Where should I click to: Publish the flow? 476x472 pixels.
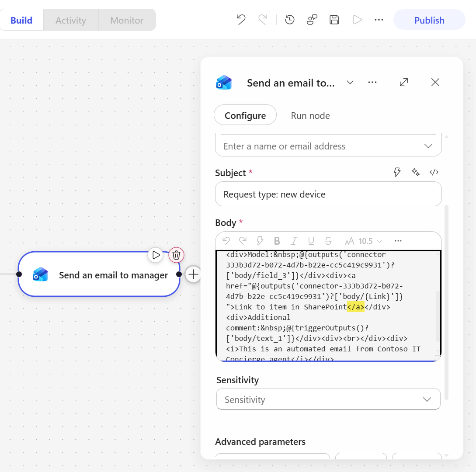tap(429, 20)
